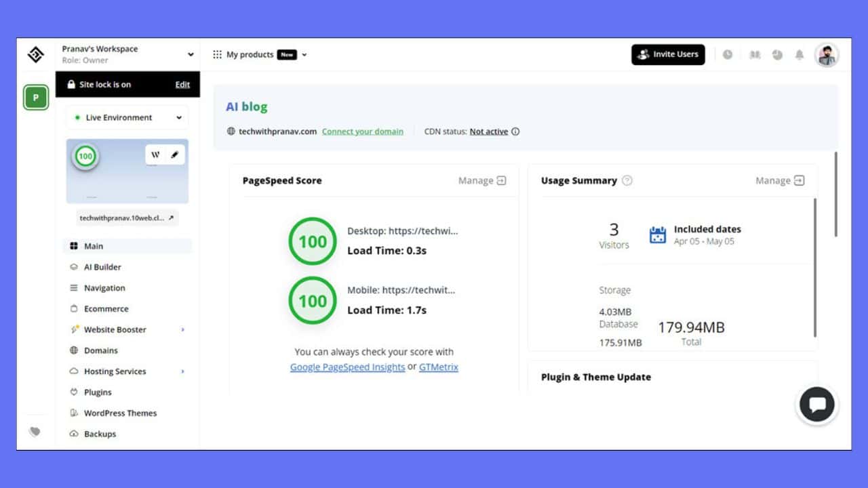
Task: Click the calendar icon by Included dates
Action: [658, 235]
